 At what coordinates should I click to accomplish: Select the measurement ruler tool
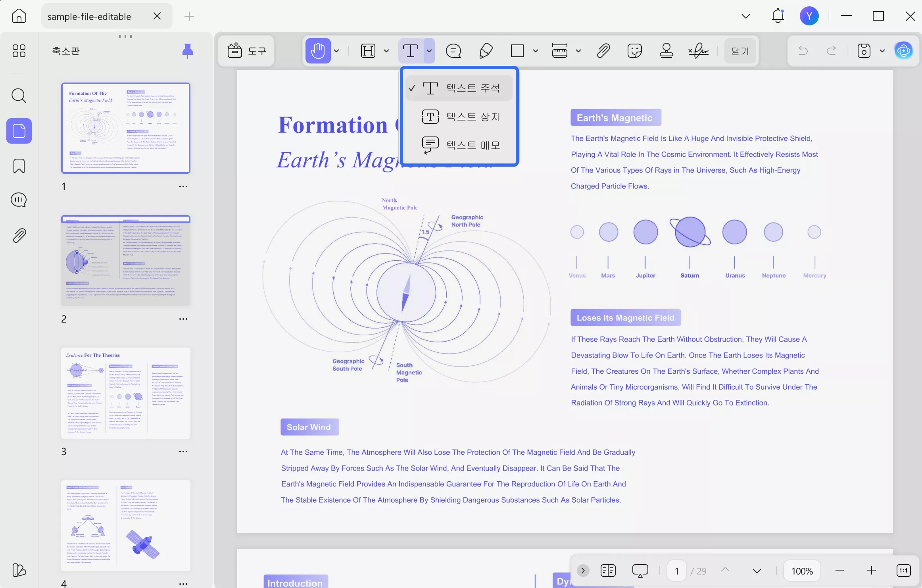point(560,51)
